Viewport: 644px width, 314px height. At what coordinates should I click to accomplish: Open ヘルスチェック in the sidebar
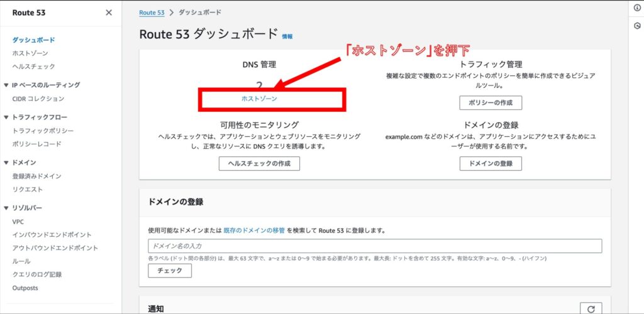[33, 67]
